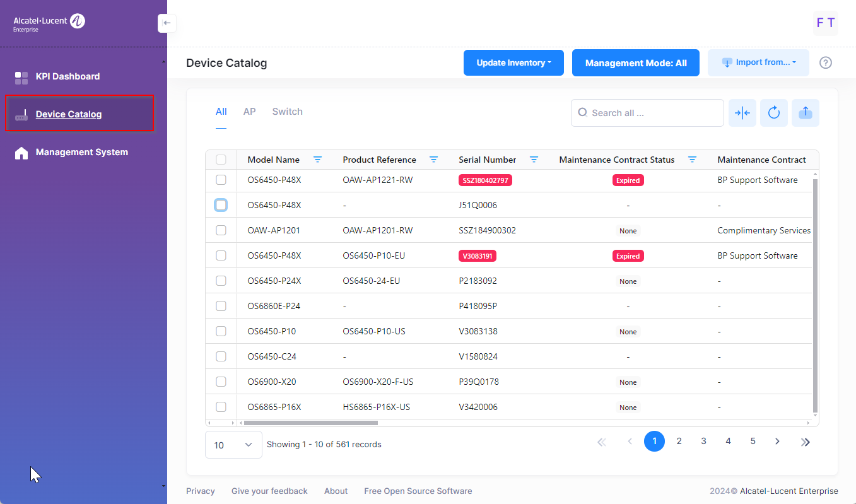The image size is (856, 504).
Task: Select the OS6450-C24 row checkbox
Action: pos(221,356)
